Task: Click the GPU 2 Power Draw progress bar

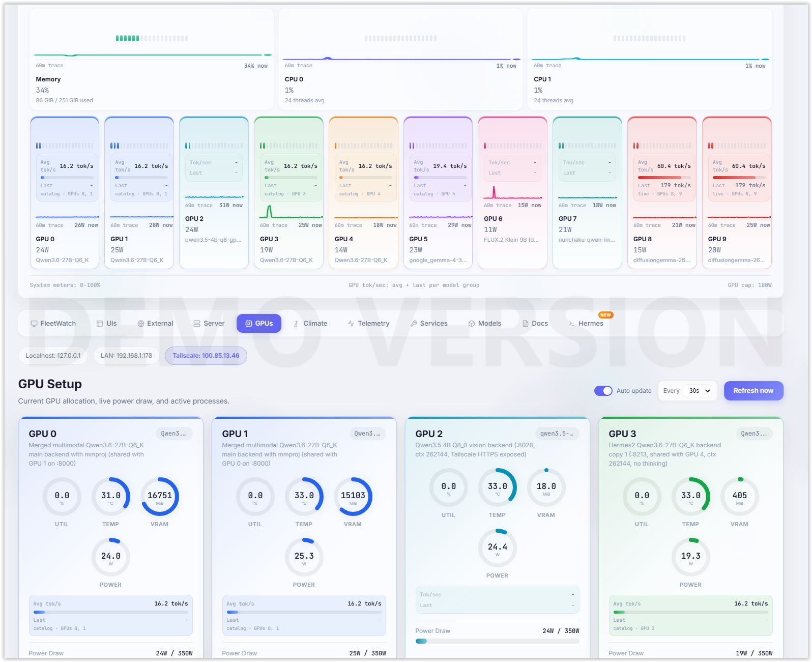Action: click(497, 641)
